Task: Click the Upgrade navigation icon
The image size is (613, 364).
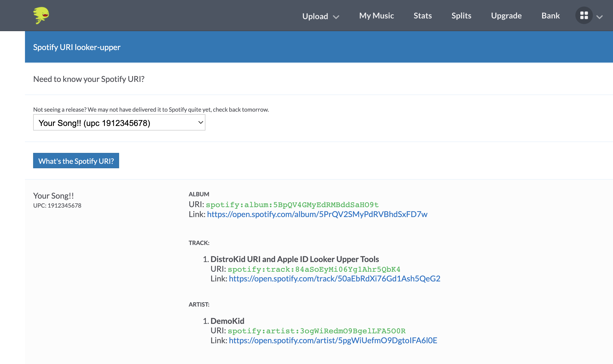Action: tap(506, 15)
